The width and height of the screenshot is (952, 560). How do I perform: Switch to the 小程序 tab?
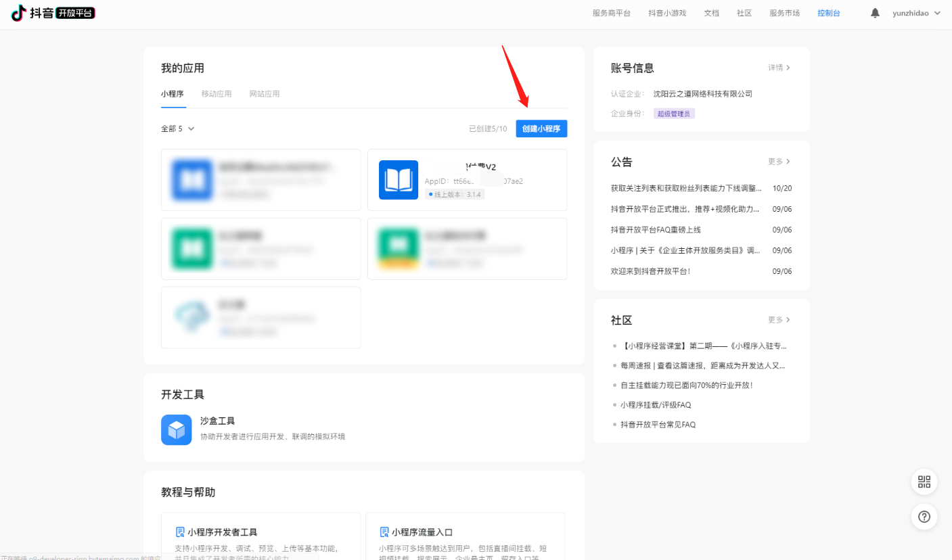click(x=173, y=94)
